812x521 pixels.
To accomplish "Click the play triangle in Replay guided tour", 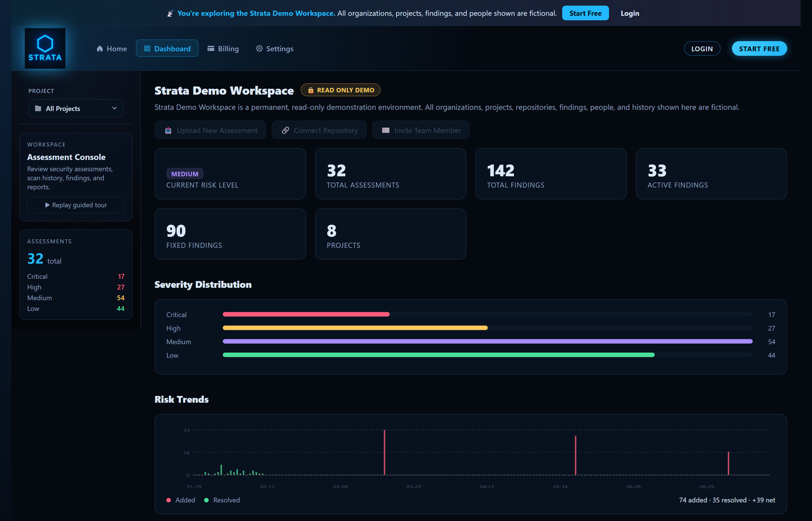I will tap(48, 205).
